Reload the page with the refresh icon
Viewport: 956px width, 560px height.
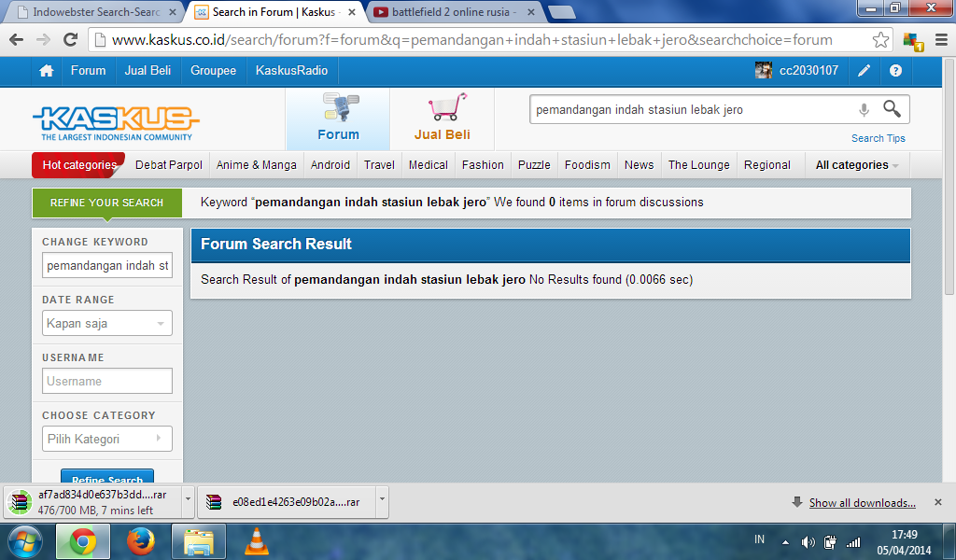click(x=71, y=40)
